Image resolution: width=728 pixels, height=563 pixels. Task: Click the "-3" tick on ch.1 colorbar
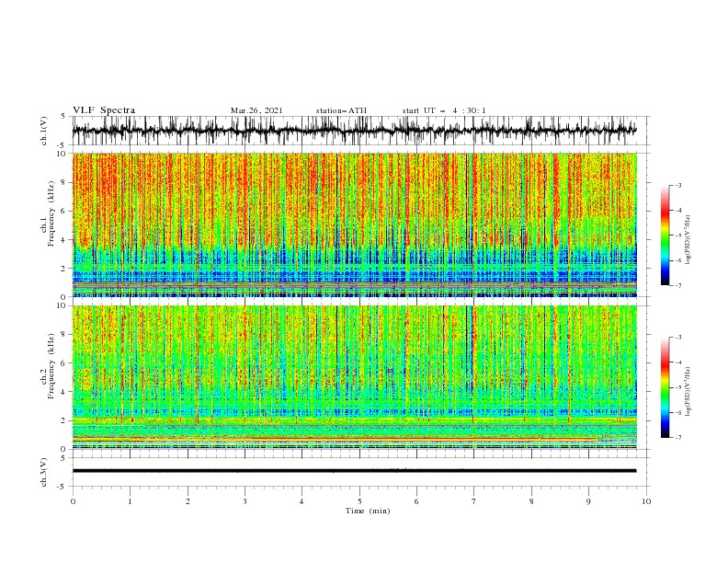point(678,185)
